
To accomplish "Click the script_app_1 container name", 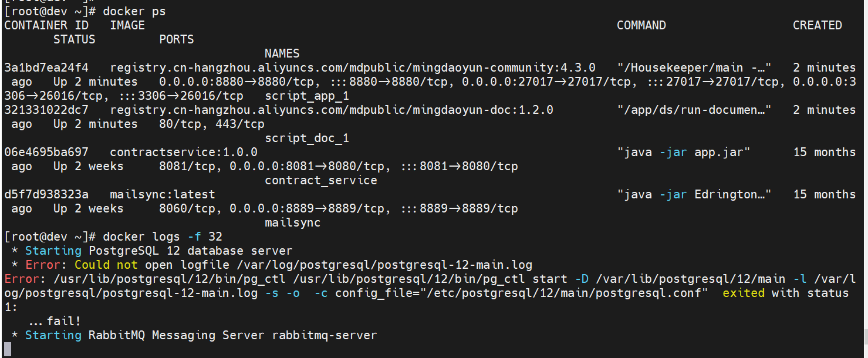I will click(x=307, y=96).
